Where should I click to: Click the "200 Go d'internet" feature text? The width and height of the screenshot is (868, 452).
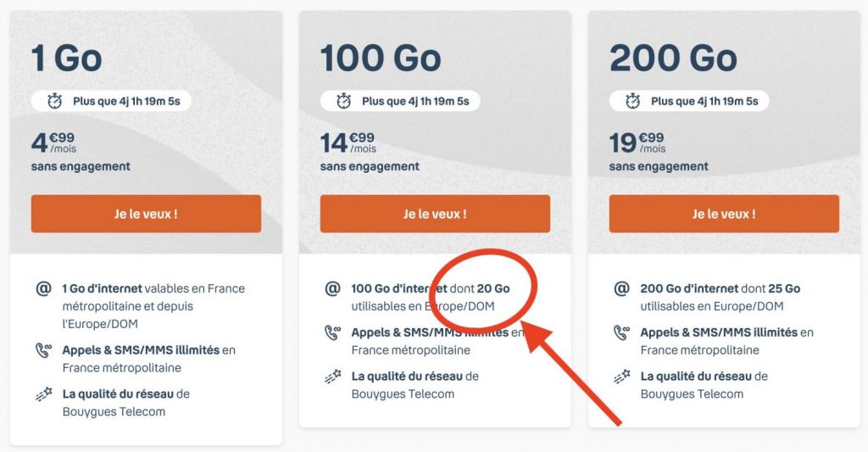[688, 288]
